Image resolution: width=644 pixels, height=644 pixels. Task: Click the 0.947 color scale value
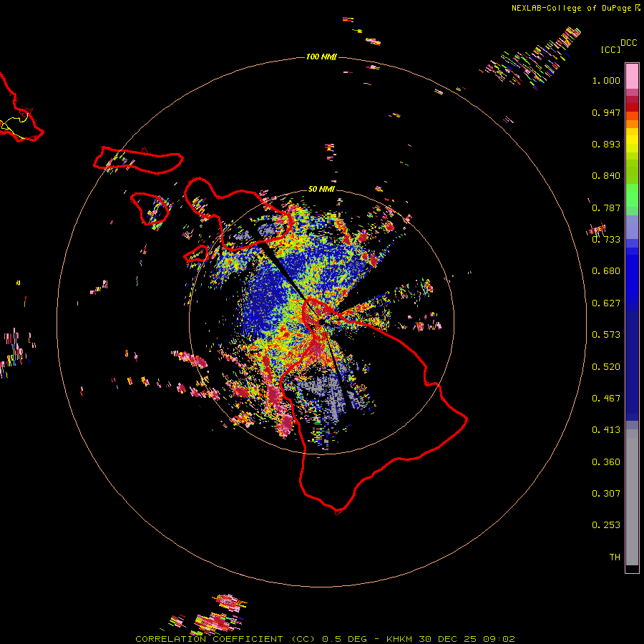click(606, 112)
